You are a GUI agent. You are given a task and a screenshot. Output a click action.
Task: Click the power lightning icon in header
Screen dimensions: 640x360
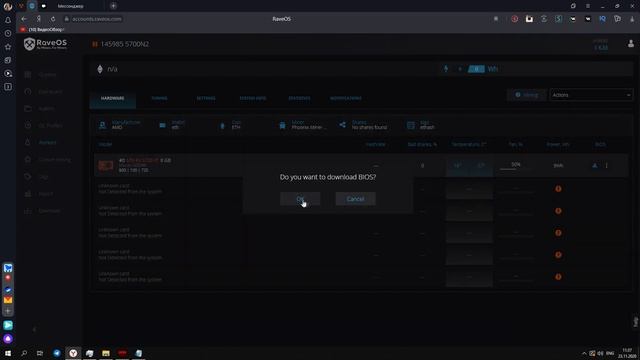(x=446, y=69)
